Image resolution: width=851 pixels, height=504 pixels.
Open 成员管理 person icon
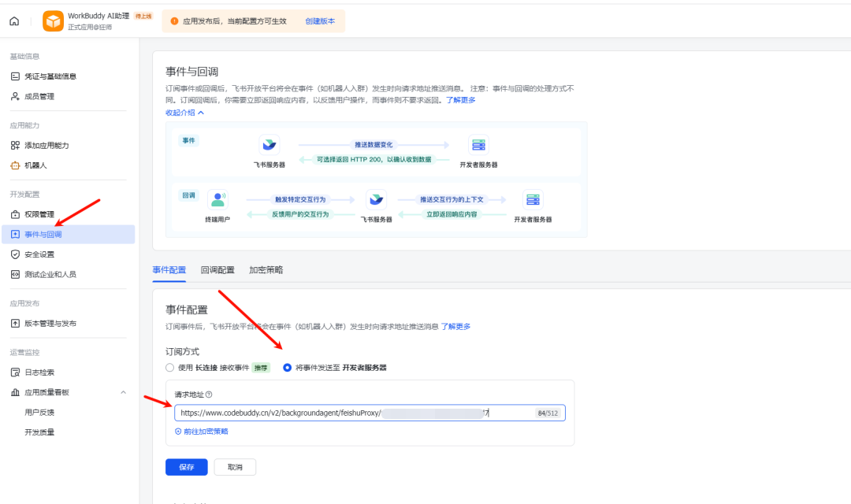coord(15,97)
